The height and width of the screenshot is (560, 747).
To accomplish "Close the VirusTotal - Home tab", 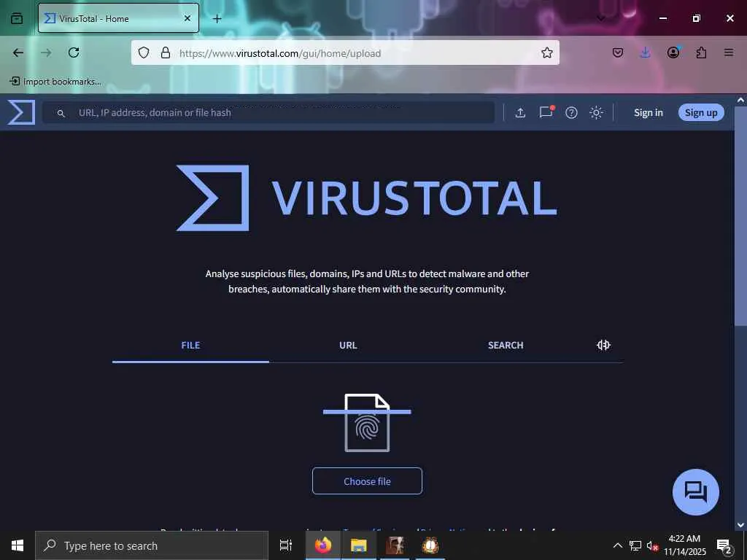I will pyautogui.click(x=187, y=18).
